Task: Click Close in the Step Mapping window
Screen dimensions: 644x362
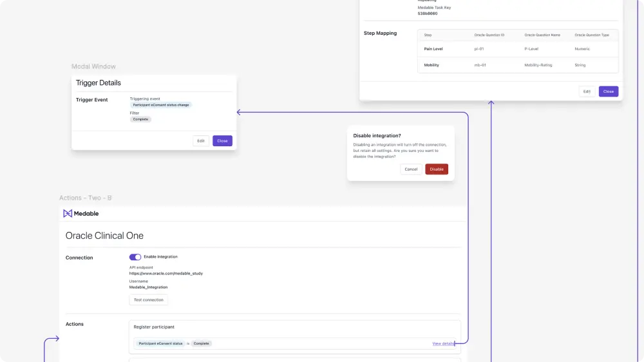Action: point(609,91)
